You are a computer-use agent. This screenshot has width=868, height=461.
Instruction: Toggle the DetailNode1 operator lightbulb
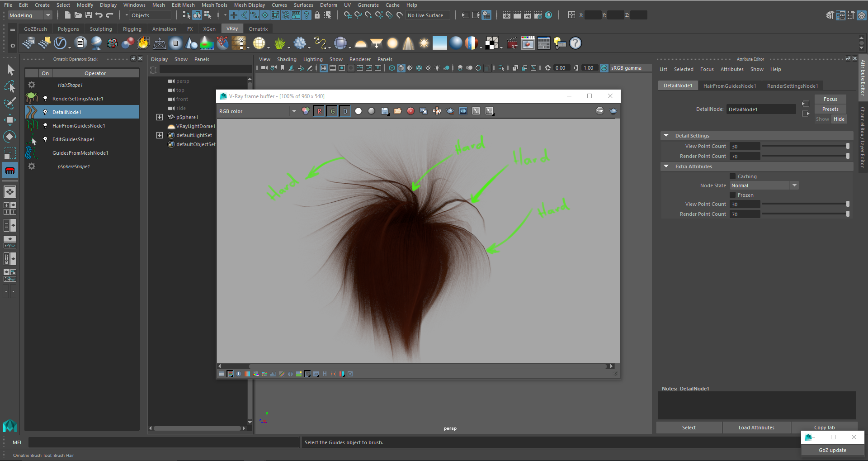45,112
